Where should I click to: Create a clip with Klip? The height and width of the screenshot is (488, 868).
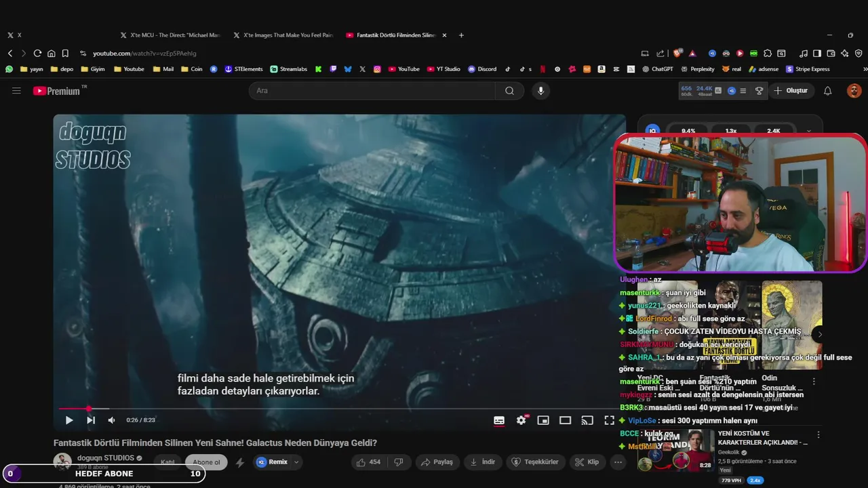click(x=587, y=462)
